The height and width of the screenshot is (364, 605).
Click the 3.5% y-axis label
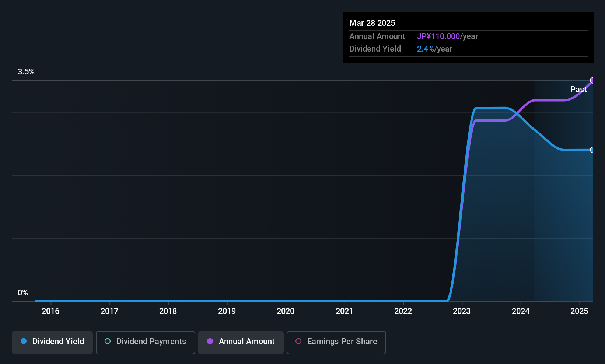click(x=26, y=72)
